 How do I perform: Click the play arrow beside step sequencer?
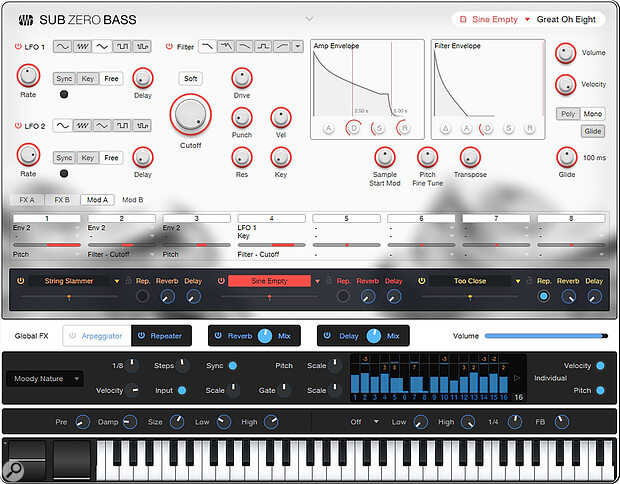517,378
